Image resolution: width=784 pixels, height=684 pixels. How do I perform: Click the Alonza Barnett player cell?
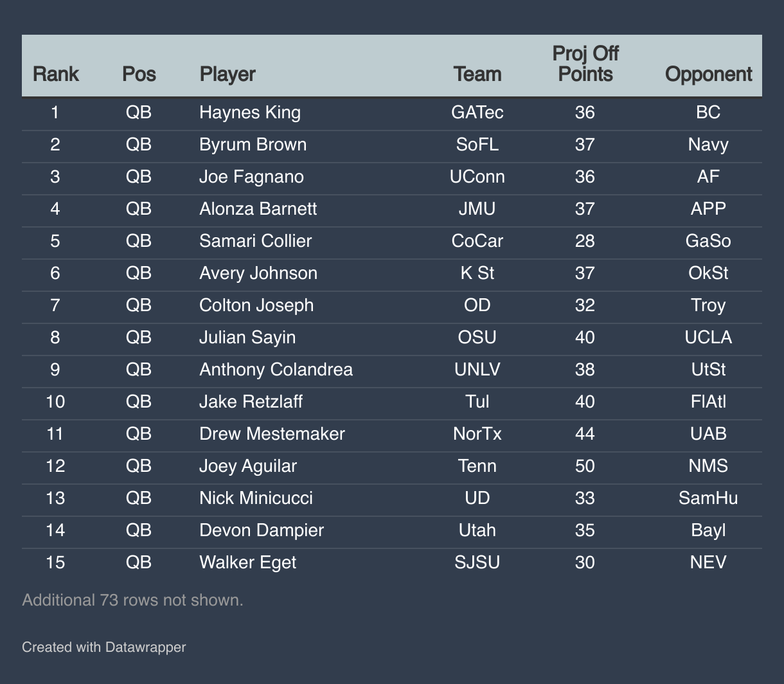click(258, 209)
